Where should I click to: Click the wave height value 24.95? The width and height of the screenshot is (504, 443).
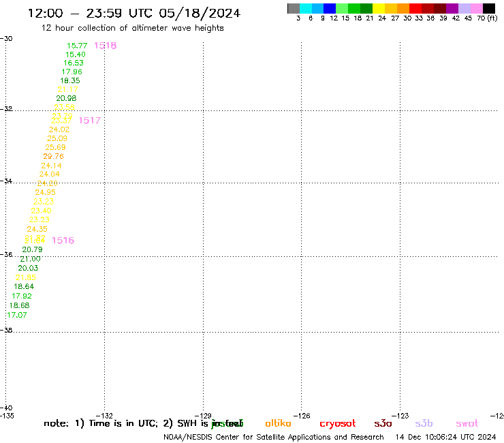(x=46, y=192)
